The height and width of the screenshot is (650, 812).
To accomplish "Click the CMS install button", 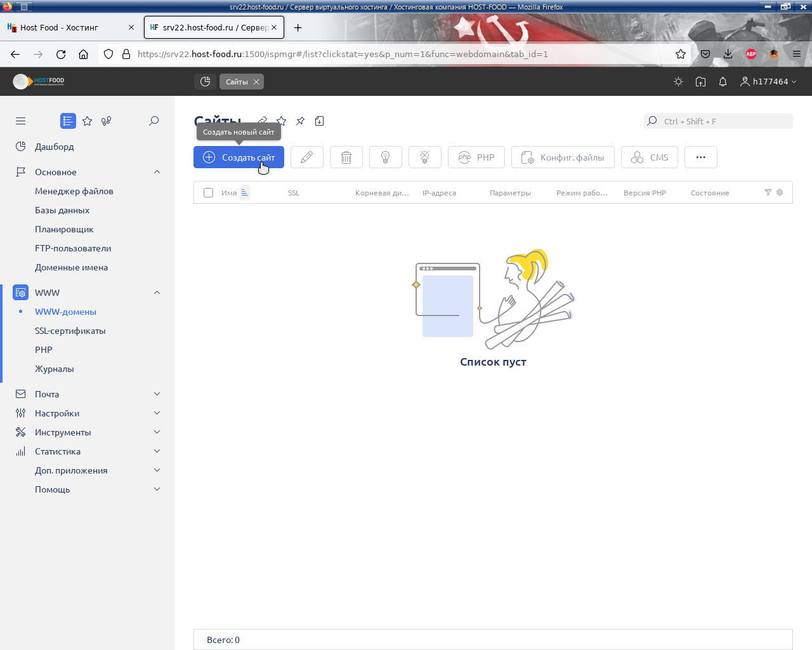I will click(x=650, y=157).
